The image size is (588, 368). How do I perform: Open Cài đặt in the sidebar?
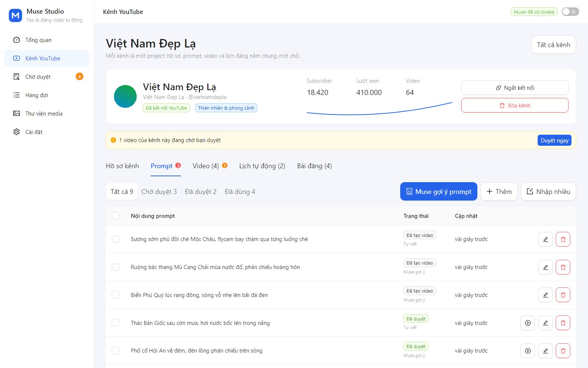tap(47, 132)
